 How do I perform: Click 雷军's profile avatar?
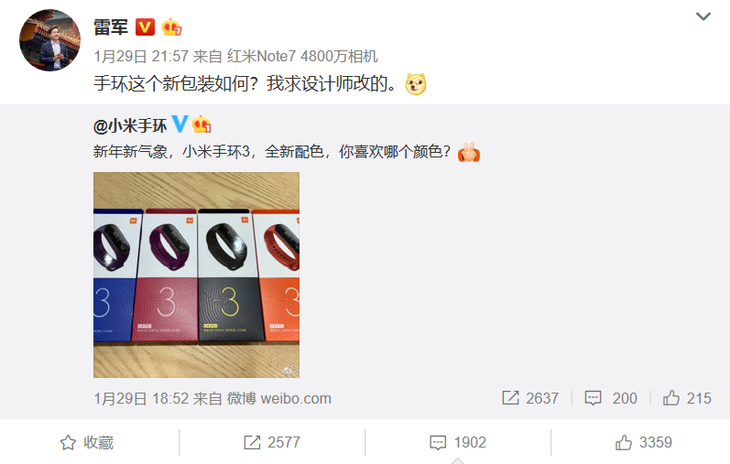click(x=50, y=40)
